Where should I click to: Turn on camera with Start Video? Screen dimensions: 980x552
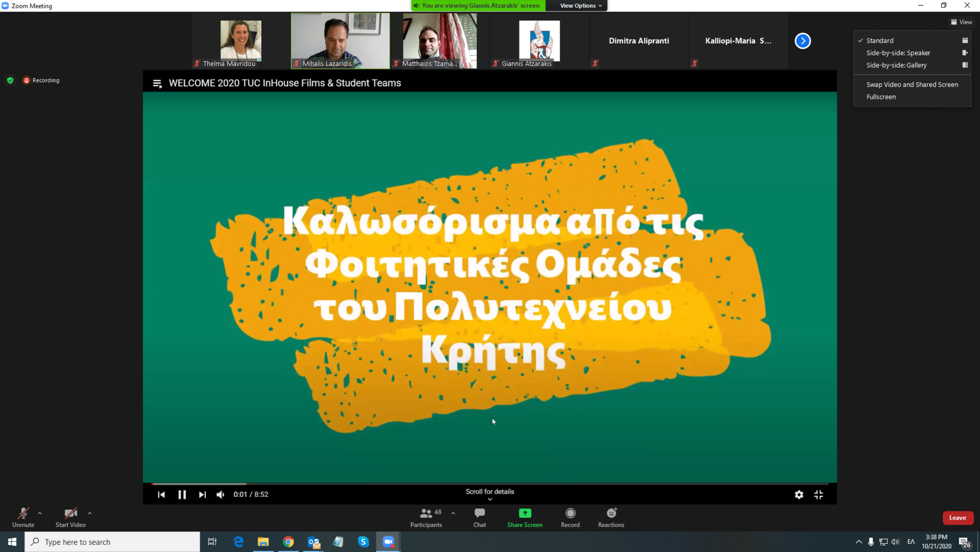coord(70,517)
